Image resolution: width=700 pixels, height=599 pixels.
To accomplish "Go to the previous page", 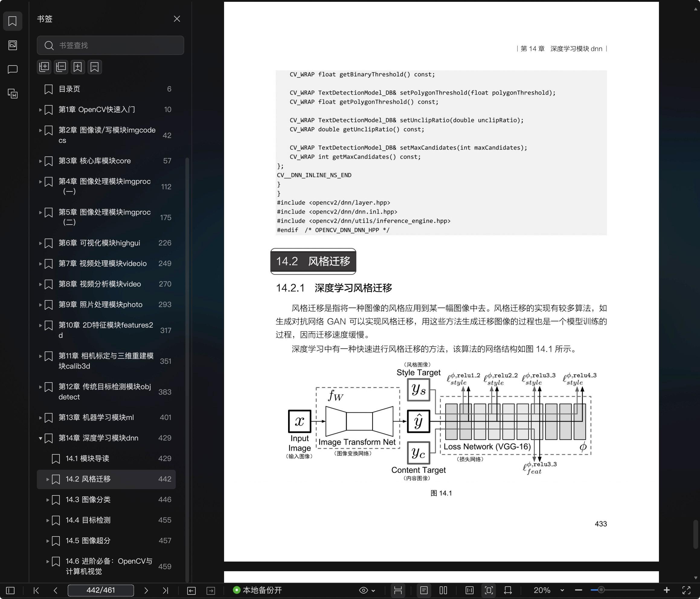I will click(x=55, y=590).
